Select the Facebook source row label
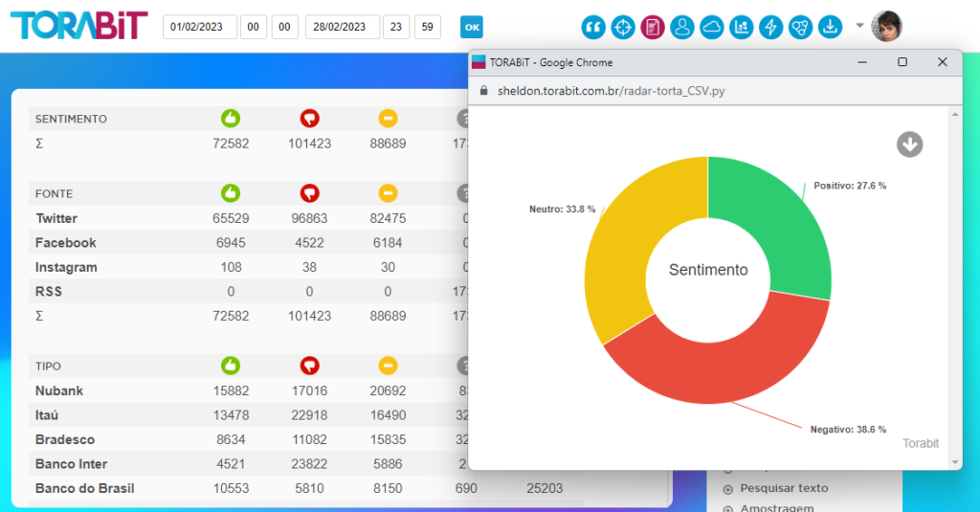Screen dimensions: 980x512 [66, 242]
